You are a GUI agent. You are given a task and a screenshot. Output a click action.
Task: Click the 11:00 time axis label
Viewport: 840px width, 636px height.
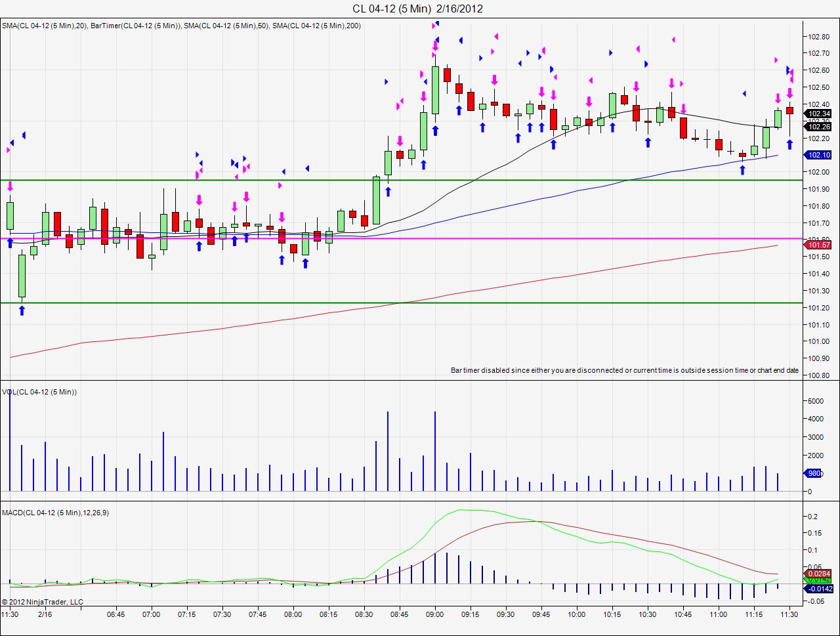click(x=719, y=614)
